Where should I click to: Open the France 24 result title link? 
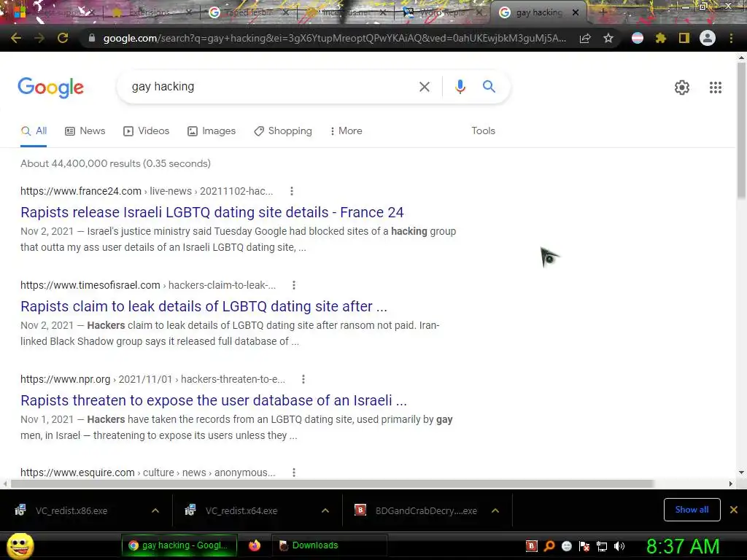[x=212, y=212]
